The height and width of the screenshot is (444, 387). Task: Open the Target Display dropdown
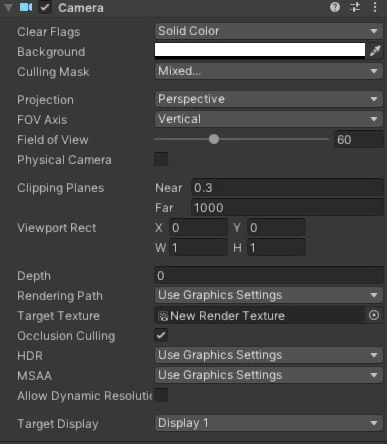[x=269, y=423]
